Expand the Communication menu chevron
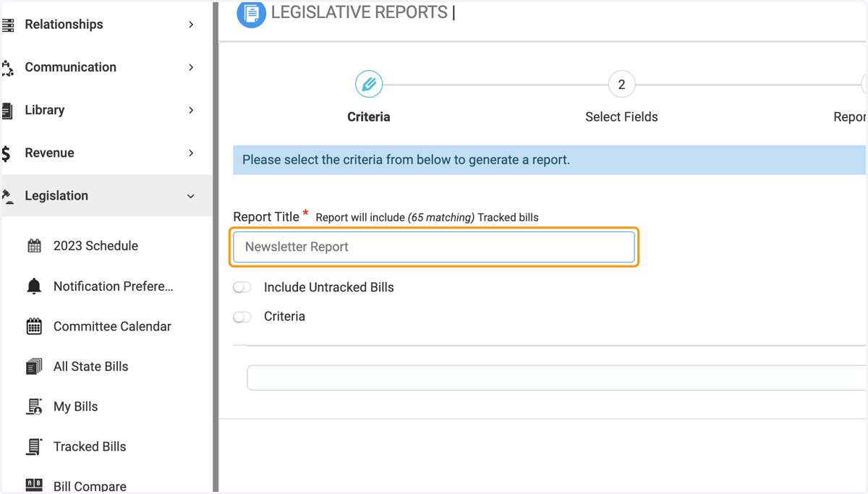This screenshot has width=868, height=494. click(x=191, y=67)
